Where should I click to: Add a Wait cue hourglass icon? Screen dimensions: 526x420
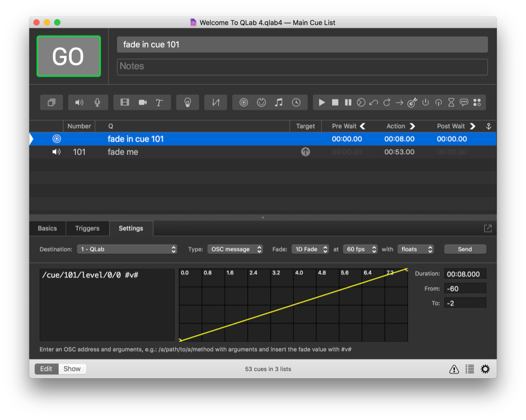[451, 102]
